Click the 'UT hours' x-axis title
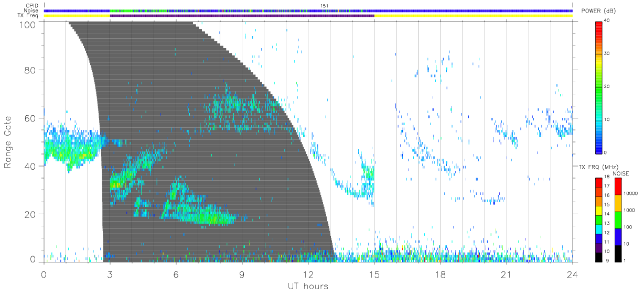The height and width of the screenshot is (297, 644). point(308,286)
